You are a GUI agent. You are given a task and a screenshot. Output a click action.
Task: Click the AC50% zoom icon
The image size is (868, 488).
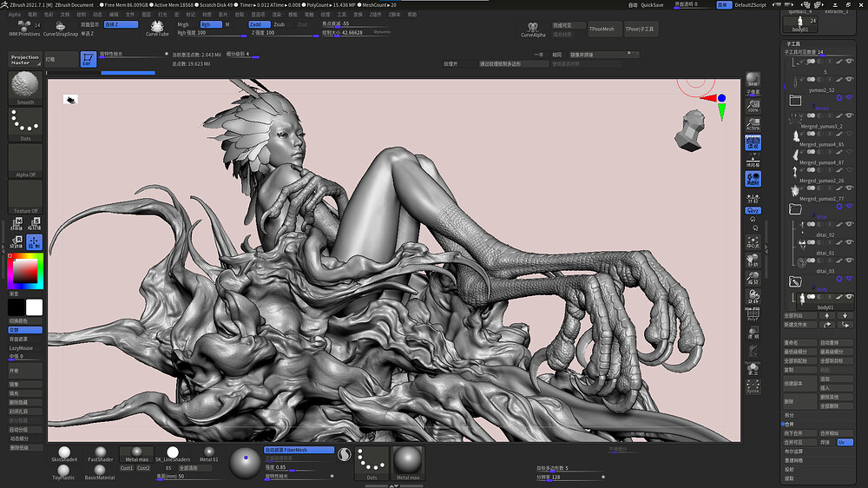753,123
